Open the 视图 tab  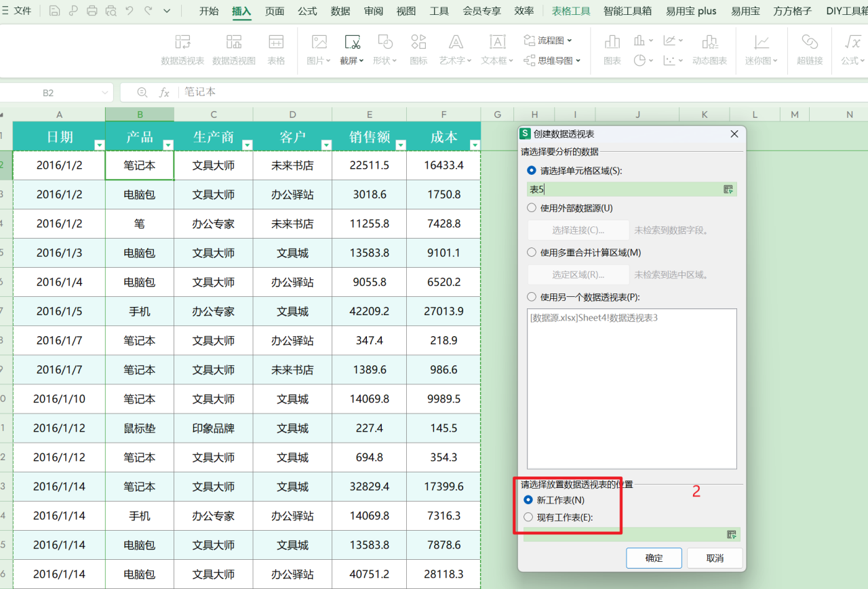(406, 11)
